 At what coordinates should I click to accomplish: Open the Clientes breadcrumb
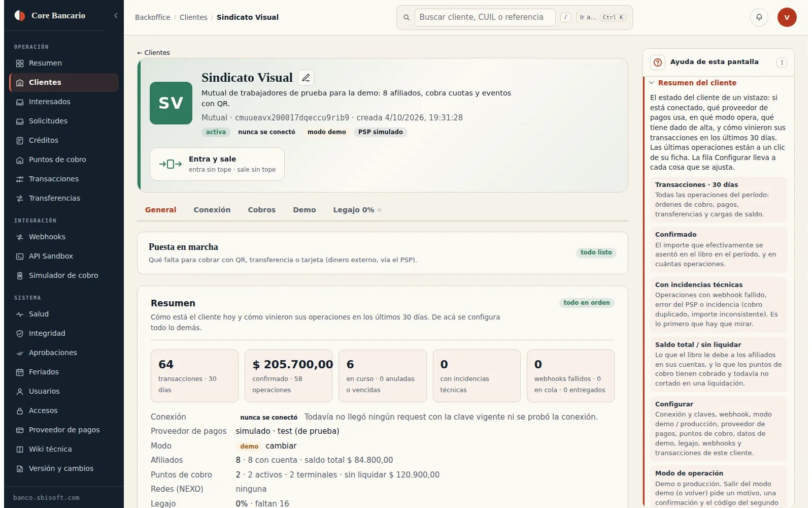point(193,17)
